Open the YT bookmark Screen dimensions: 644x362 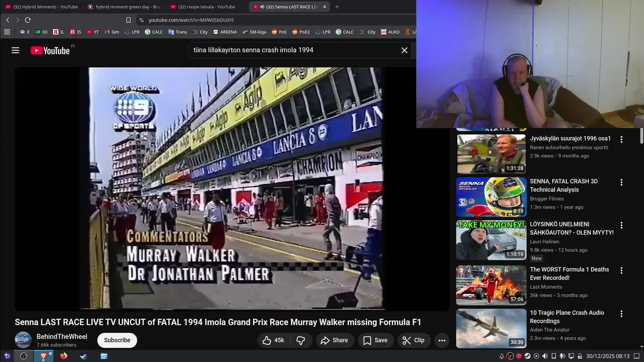click(x=93, y=32)
